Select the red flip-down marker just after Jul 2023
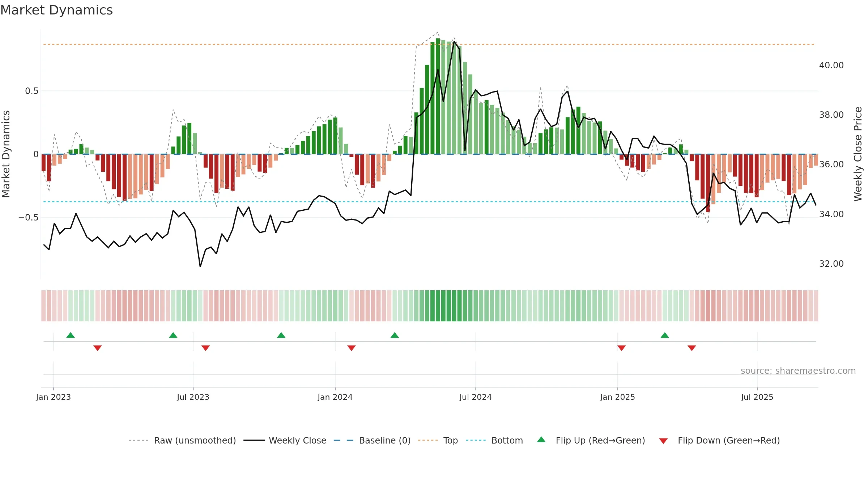 click(x=205, y=348)
